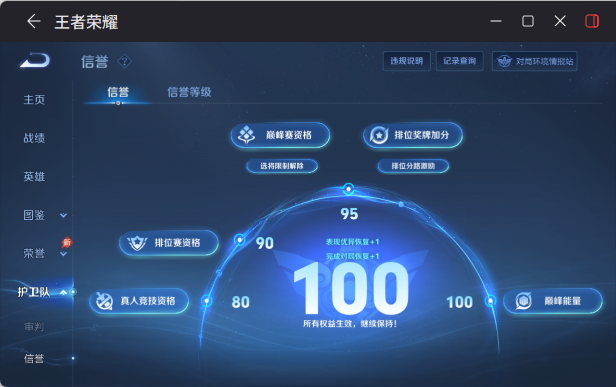The image size is (616, 387).
Task: Open the 记录查询 button
Action: [x=460, y=61]
